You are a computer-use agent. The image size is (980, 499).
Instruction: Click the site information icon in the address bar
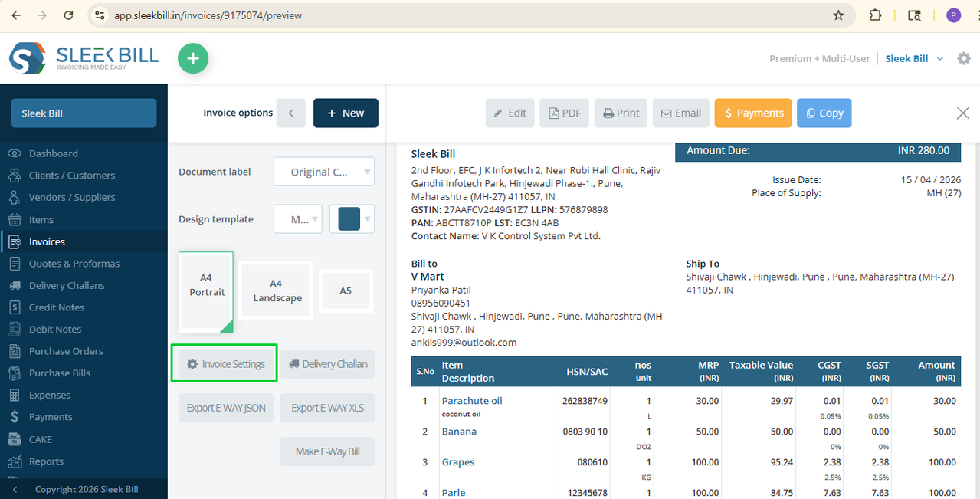pos(99,15)
